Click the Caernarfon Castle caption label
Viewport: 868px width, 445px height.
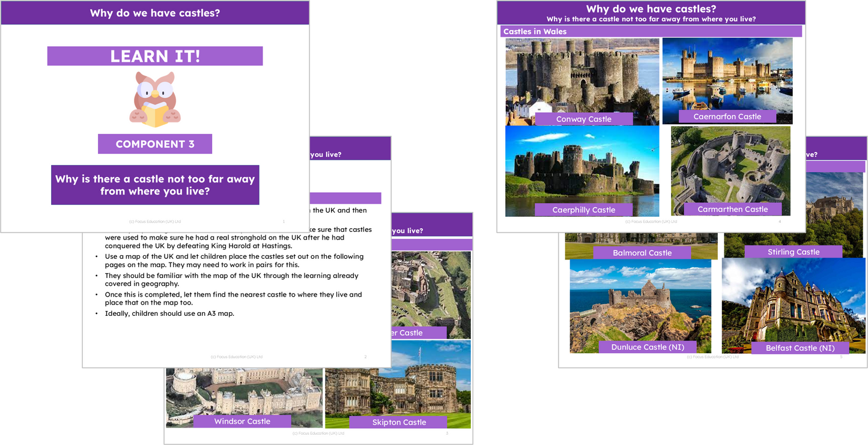(x=727, y=117)
